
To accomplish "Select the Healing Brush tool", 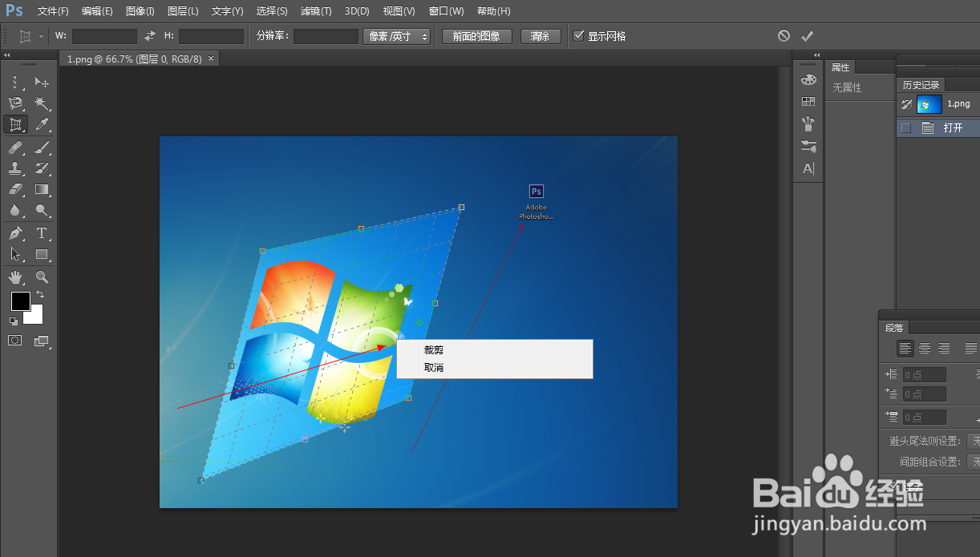I will [15, 147].
